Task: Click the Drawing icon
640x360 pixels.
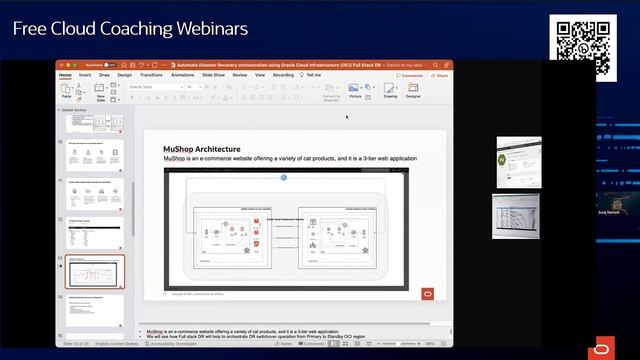Action: 389,88
